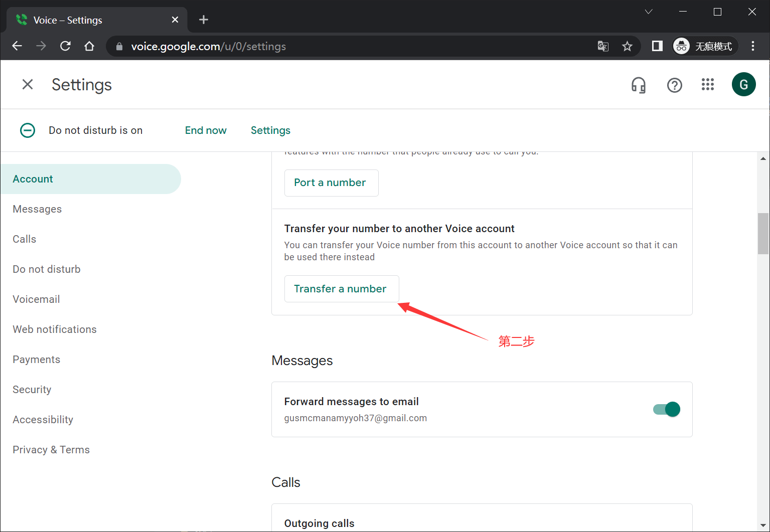The width and height of the screenshot is (770, 532).
Task: Open Chrome's three-dot menu
Action: 752,46
